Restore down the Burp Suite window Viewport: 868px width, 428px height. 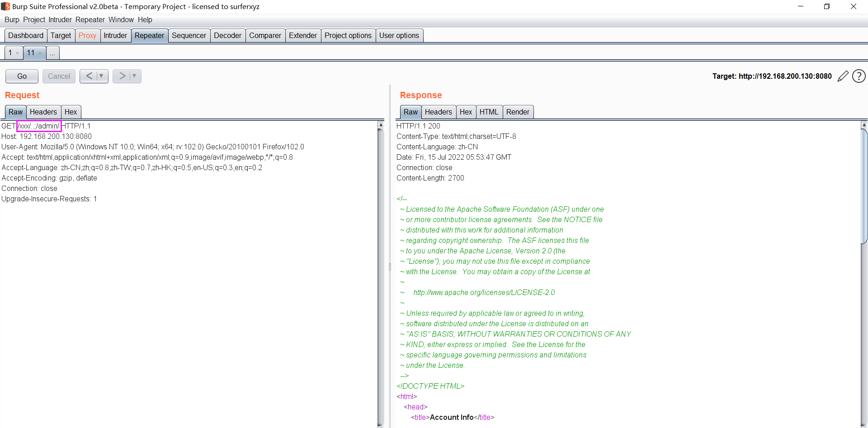tap(827, 6)
